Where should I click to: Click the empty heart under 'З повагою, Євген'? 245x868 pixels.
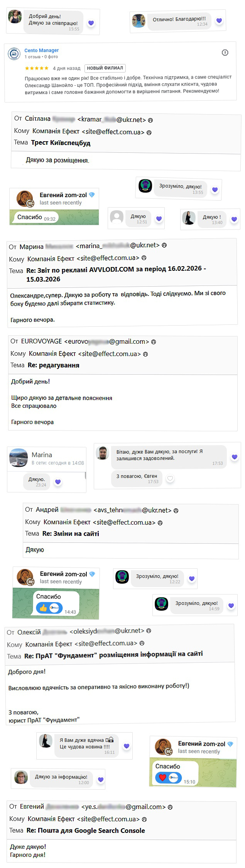click(x=170, y=478)
